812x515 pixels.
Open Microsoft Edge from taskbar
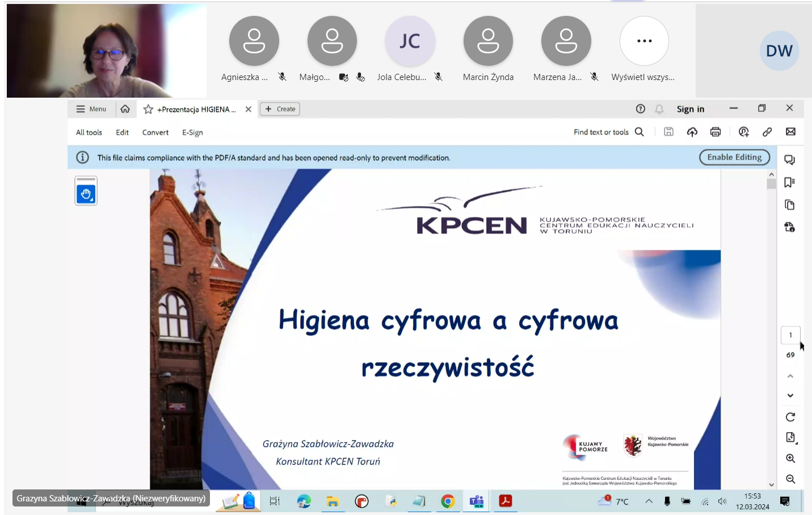tap(304, 501)
